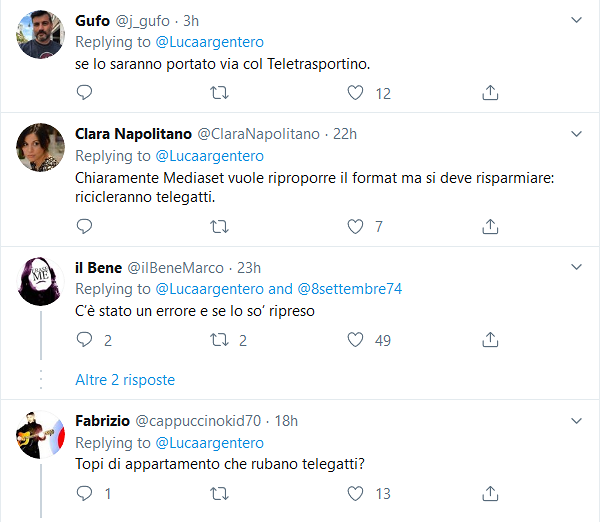Like Gufo's tweet with 12 likes
This screenshot has height=522, width=600.
coord(355,93)
